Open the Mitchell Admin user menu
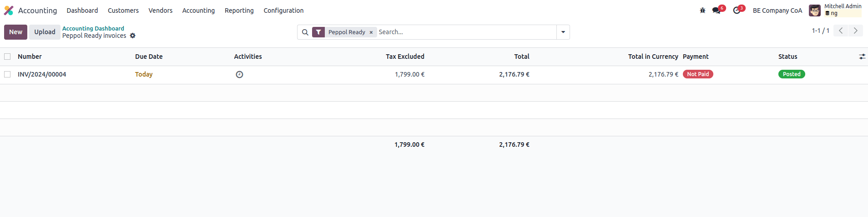Screen dimensions: 868x217 click(x=835, y=10)
